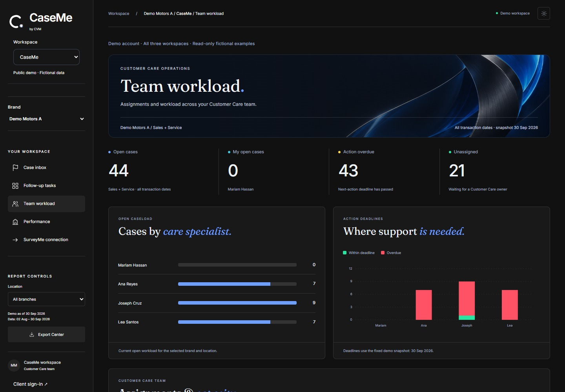Click the Team workload breadcrumb text
Screen dimensions: 565x392
tap(210, 13)
